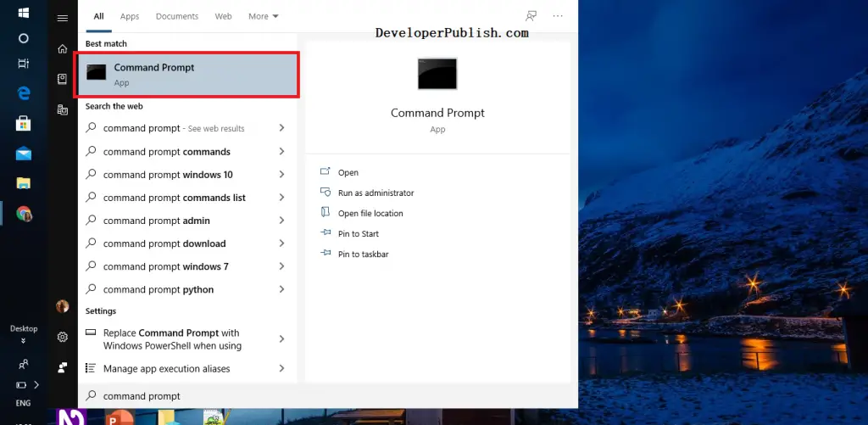Viewport: 868px width, 425px height.
Task: Open the Mail app on taskbar
Action: (x=23, y=154)
